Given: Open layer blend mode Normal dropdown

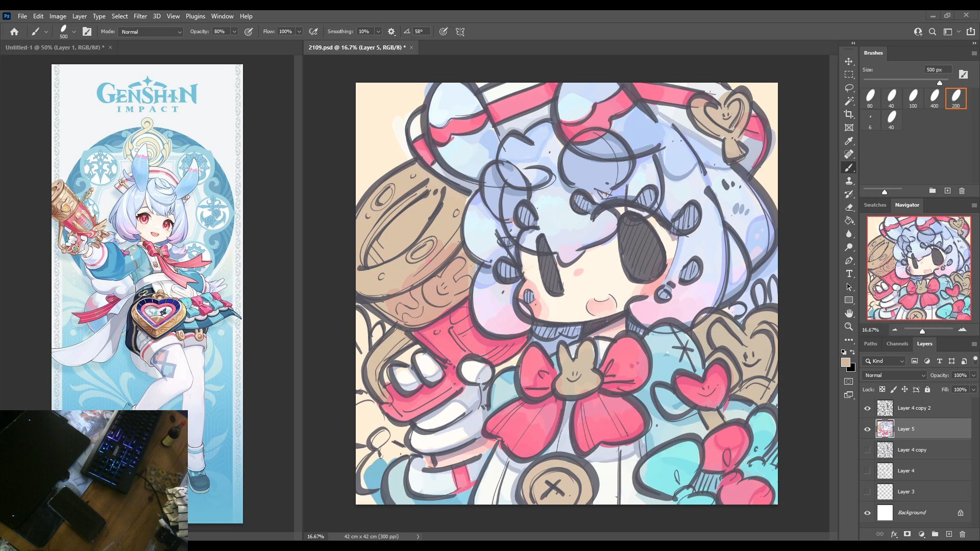Looking at the screenshot, I should 894,375.
